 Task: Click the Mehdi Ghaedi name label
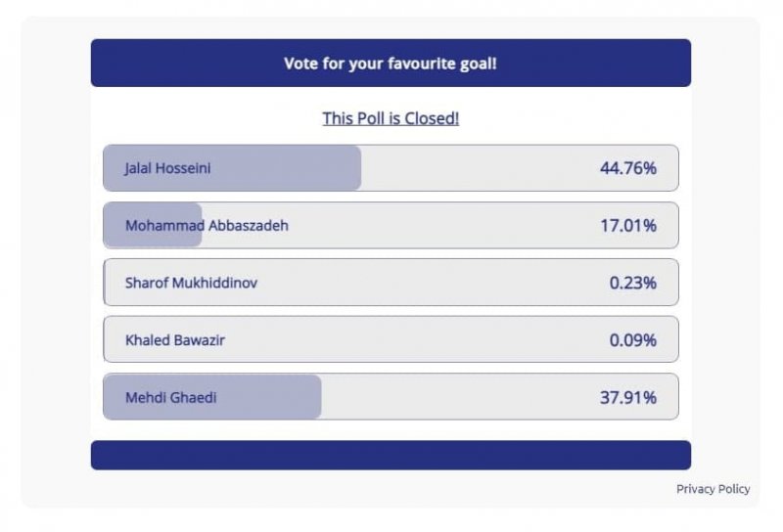click(x=170, y=397)
